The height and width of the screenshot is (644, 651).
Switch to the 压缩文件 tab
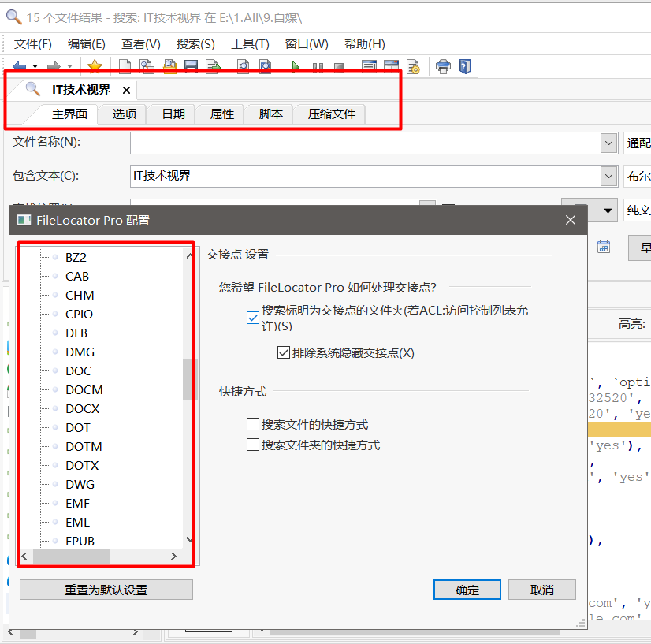[x=331, y=114]
